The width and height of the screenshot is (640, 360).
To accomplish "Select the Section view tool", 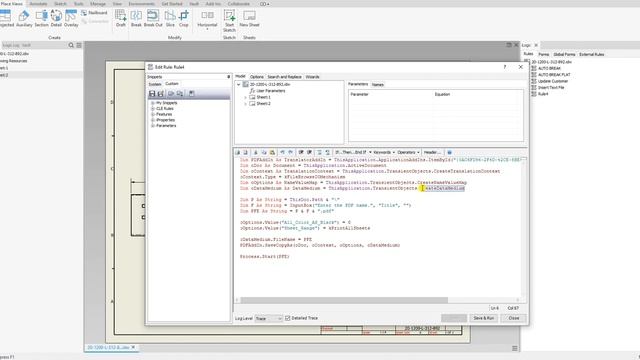I will 41,19.
